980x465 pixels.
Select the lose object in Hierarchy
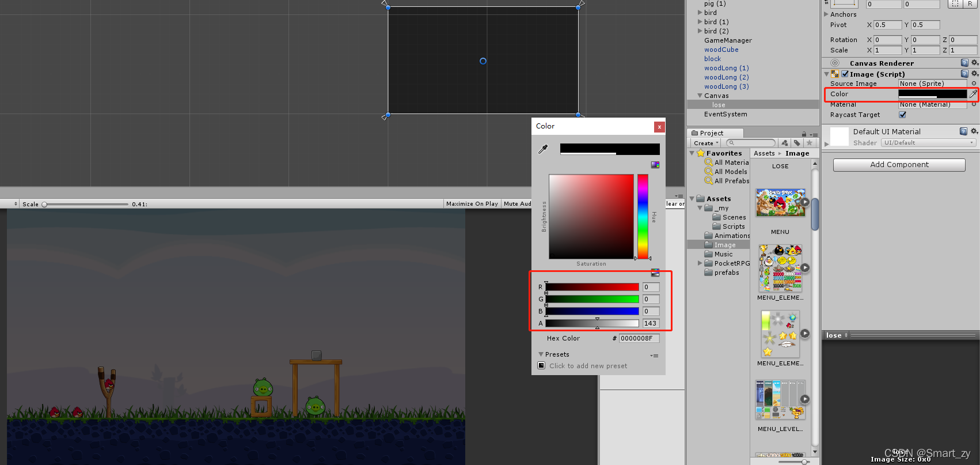click(753, 105)
